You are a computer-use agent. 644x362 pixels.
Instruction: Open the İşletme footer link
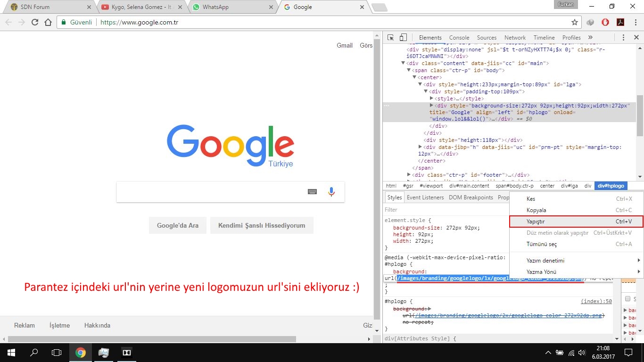tap(59, 325)
